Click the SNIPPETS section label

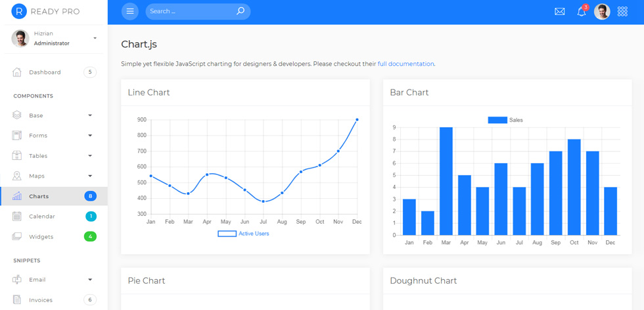tap(27, 261)
